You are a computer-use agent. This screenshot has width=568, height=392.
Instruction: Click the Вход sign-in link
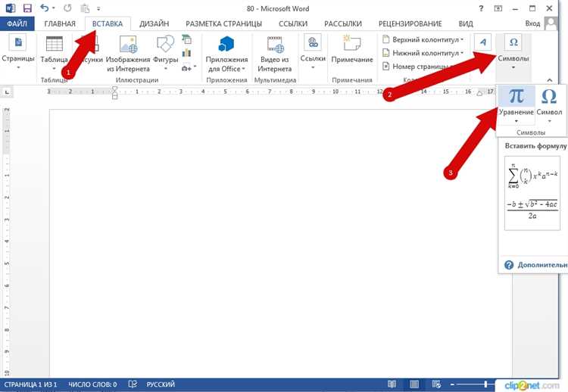(532, 24)
